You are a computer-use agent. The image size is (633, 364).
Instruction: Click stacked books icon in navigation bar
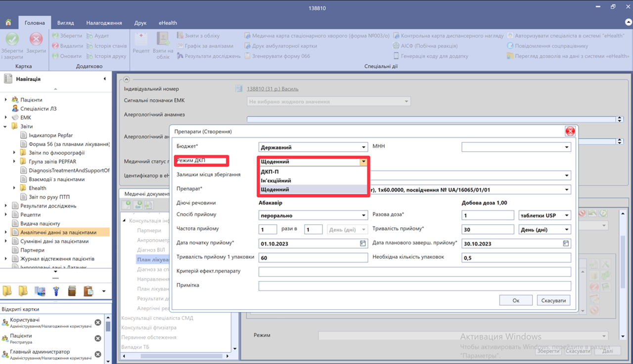point(72,291)
